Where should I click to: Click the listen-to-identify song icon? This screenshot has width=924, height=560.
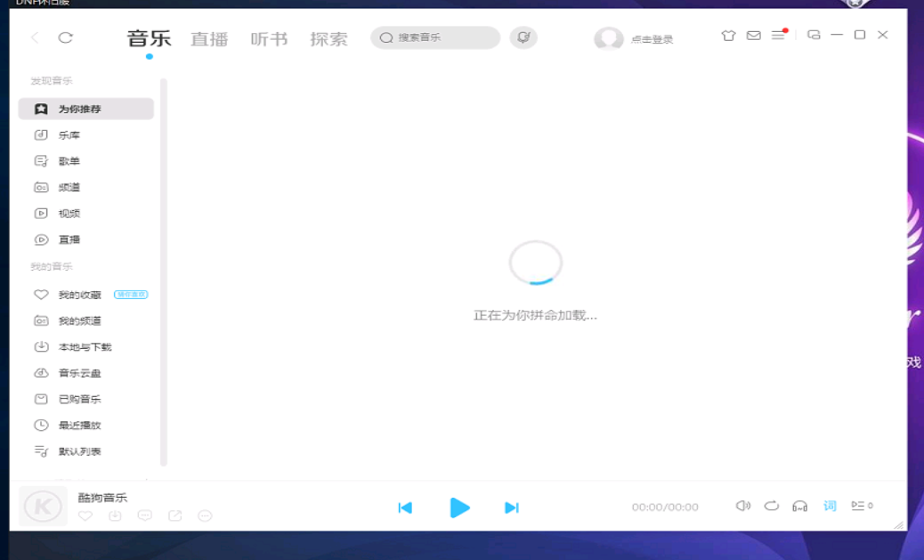[523, 37]
